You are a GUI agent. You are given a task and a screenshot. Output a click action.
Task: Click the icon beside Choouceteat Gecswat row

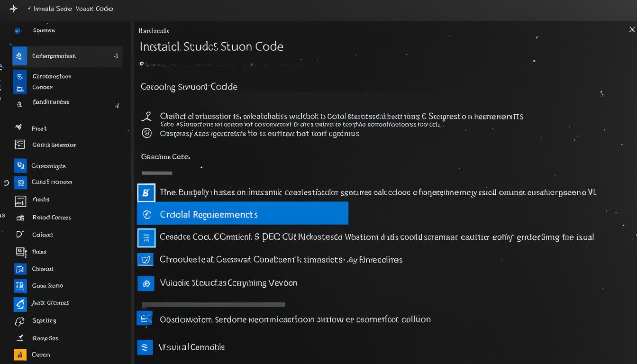[146, 259]
